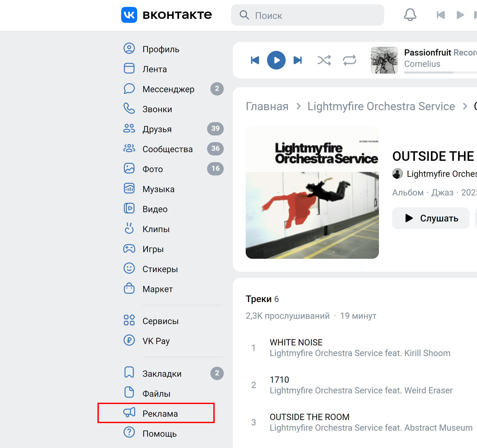
Task: Click ВКОНТАКТЕ wordmark in header
Action: click(x=177, y=15)
